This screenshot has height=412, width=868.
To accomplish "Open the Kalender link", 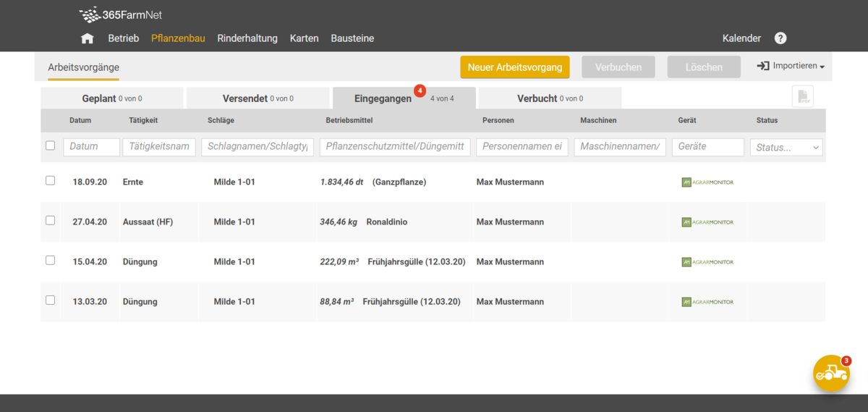I will pyautogui.click(x=741, y=38).
